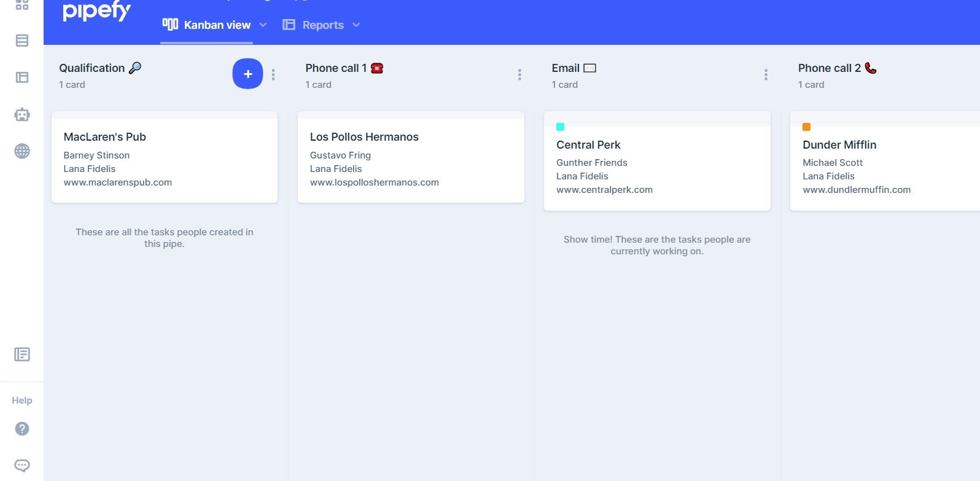This screenshot has width=980, height=481.
Task: Click the Kanban view board icon
Action: [x=170, y=25]
